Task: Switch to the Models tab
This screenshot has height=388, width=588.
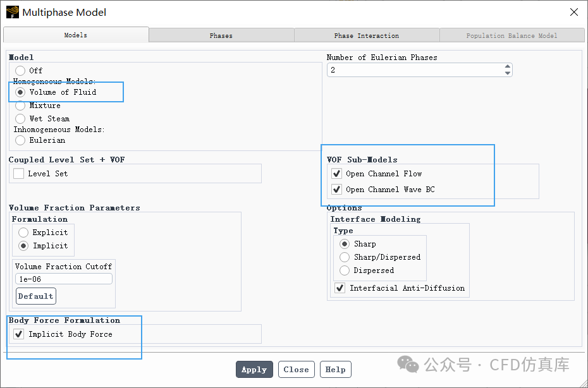Action: [x=76, y=35]
